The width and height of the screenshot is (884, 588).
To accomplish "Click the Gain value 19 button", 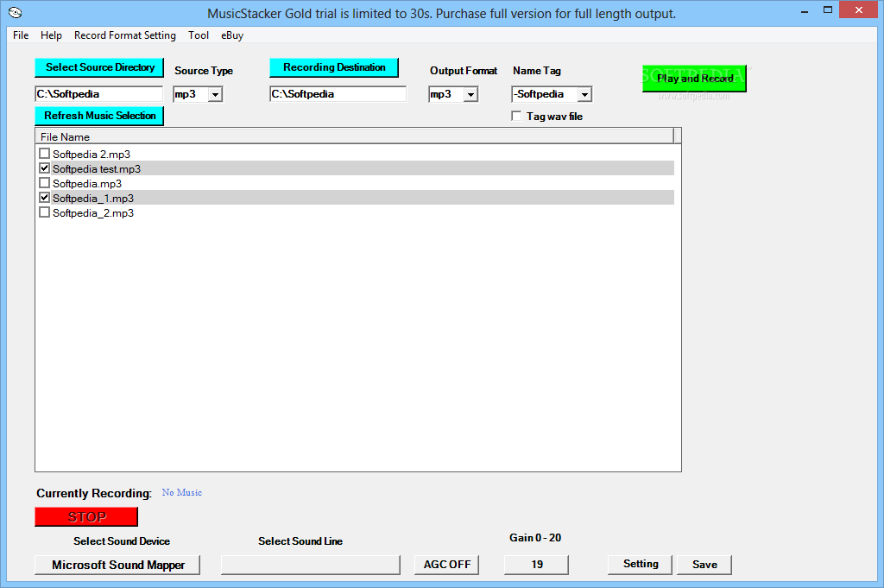I will click(x=536, y=565).
